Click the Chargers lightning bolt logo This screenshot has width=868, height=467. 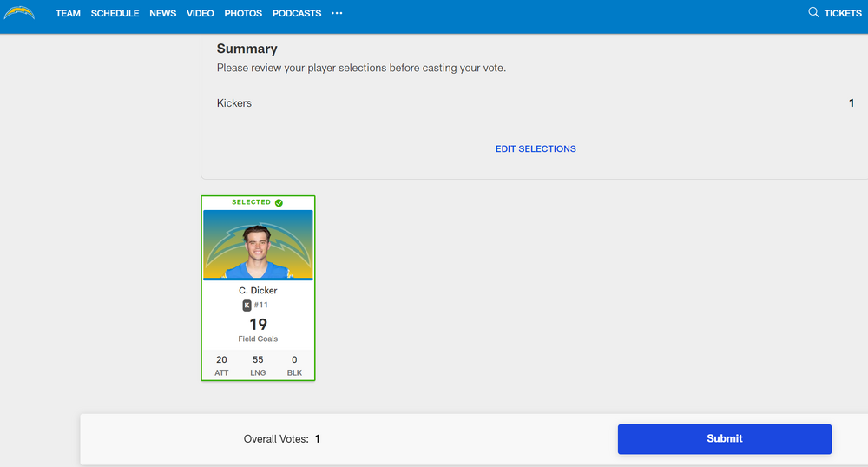point(19,13)
